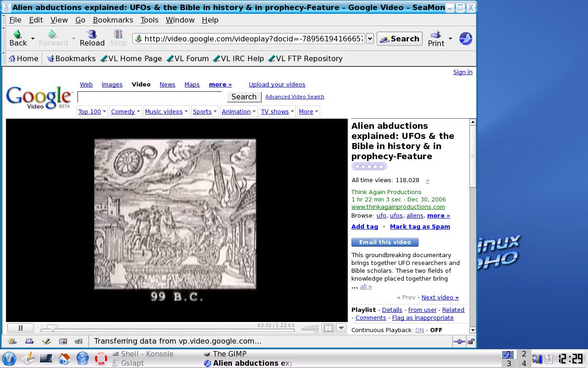Expand the Comedy category dropdown
This screenshot has width=588, height=368.
[x=138, y=111]
